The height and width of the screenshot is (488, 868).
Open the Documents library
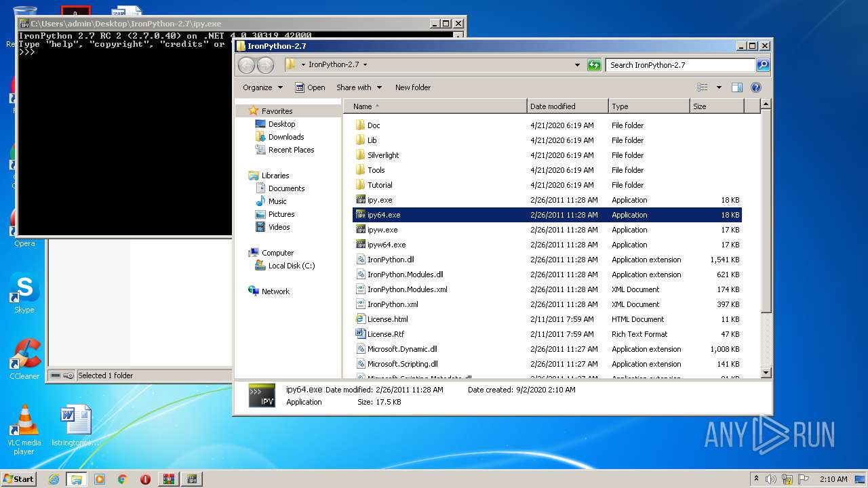click(286, 188)
